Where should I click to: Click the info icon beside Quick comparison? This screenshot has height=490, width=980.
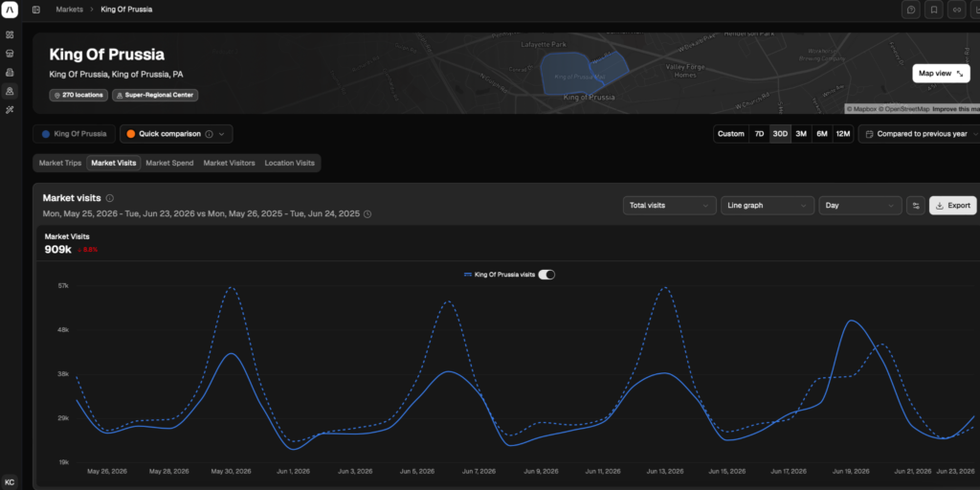[x=210, y=134]
